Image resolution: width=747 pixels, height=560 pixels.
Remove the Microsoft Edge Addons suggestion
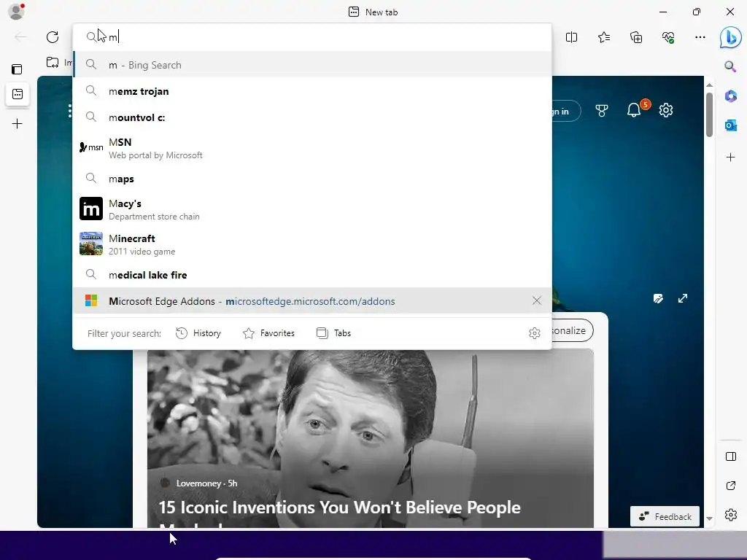[x=536, y=300]
